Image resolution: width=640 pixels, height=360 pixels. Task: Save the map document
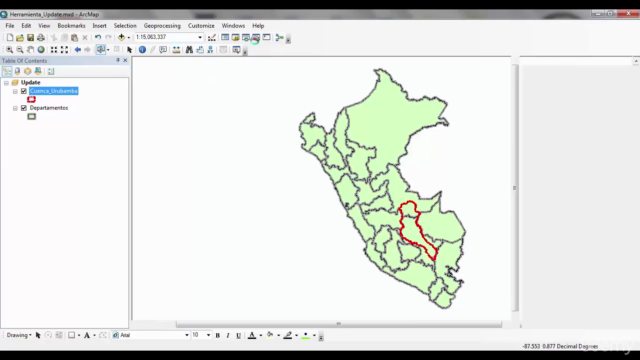tap(30, 38)
